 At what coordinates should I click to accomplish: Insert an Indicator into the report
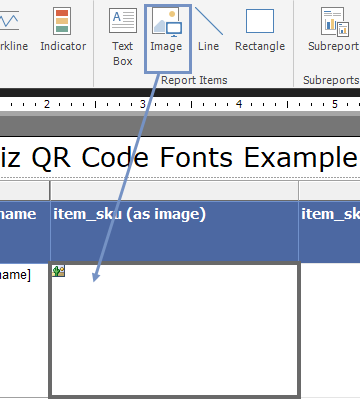coord(63,29)
